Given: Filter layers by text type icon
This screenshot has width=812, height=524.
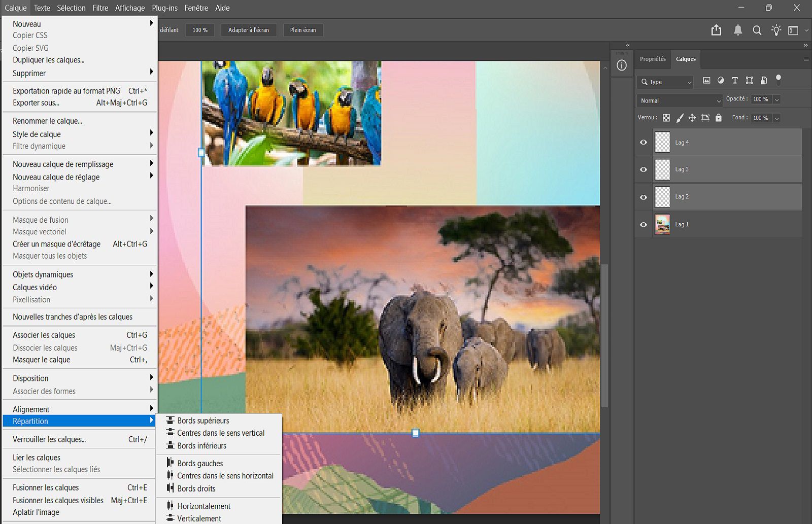Looking at the screenshot, I should tap(735, 81).
